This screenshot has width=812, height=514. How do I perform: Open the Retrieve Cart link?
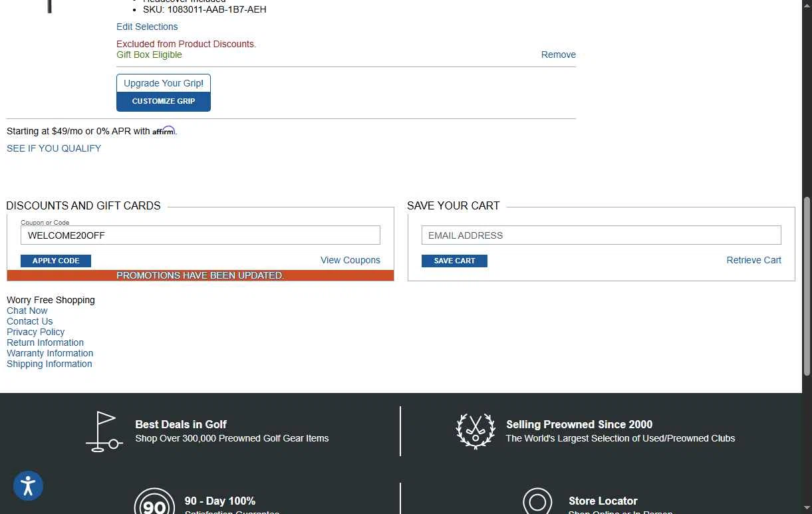click(x=753, y=260)
